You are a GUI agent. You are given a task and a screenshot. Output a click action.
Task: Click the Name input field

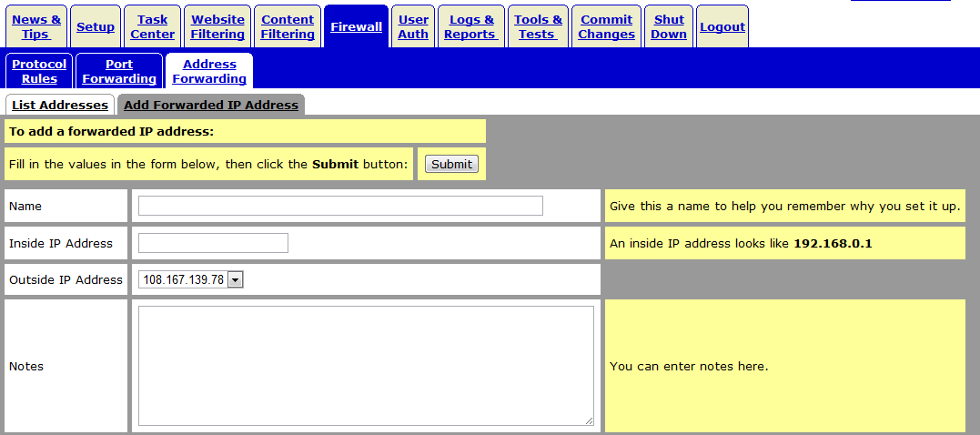pyautogui.click(x=340, y=206)
